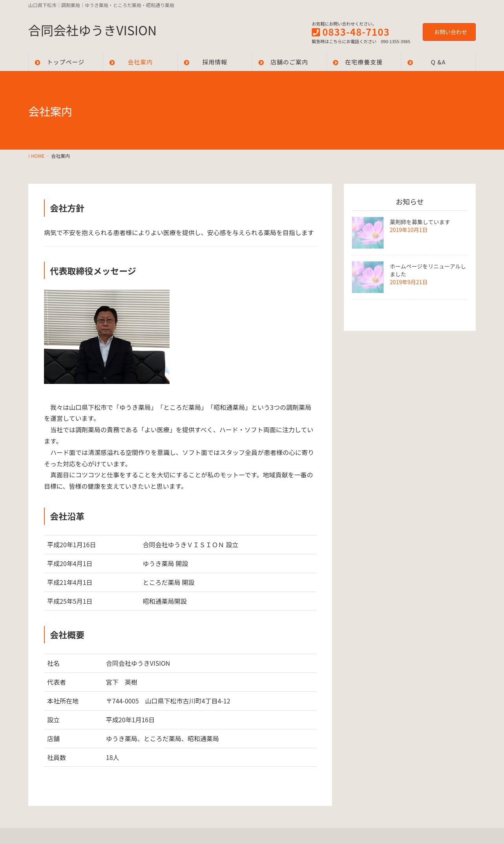Click the representative director's photo
Viewport: 504px width, 844px height.
(x=107, y=337)
